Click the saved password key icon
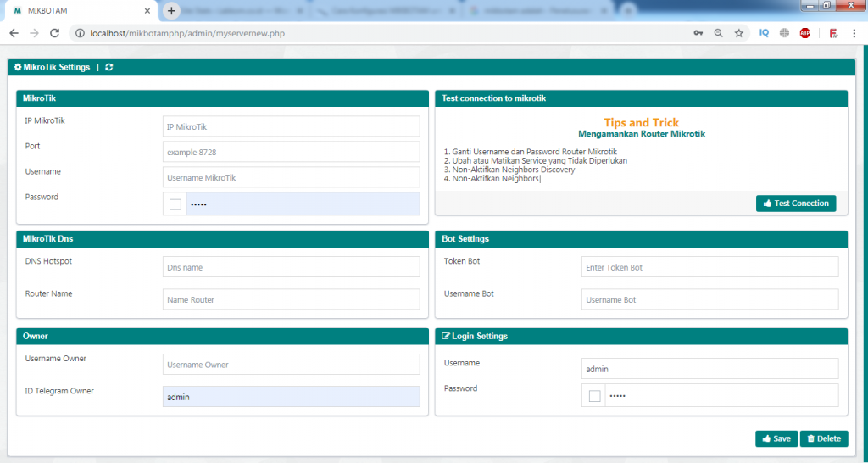Viewport: 868px width, 463px height. [x=698, y=33]
